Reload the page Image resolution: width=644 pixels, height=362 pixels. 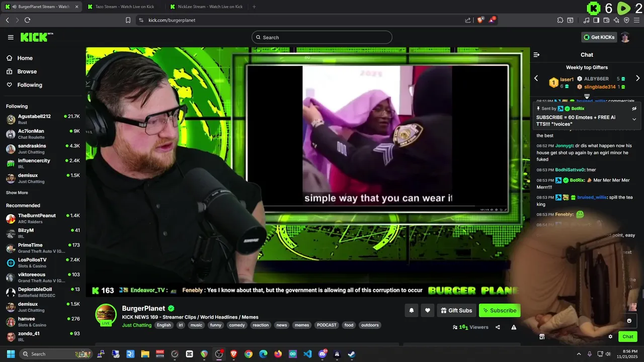coord(27,20)
